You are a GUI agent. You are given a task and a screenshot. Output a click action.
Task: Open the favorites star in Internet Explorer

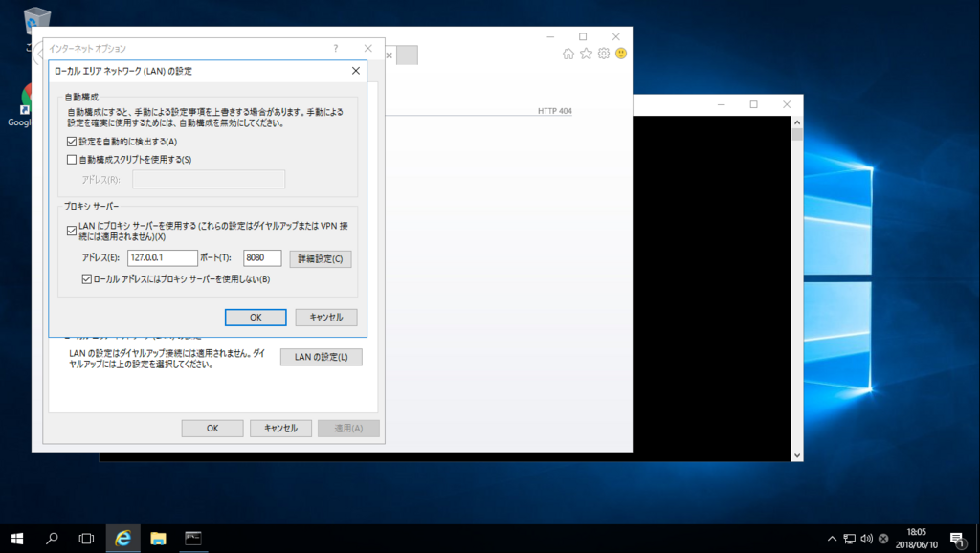[x=586, y=55]
